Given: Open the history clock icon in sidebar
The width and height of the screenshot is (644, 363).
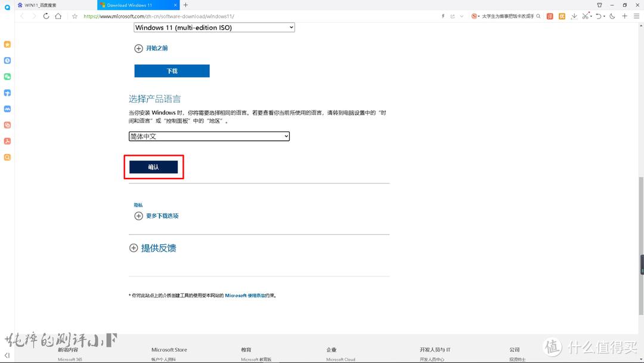Looking at the screenshot, I should pos(8,60).
